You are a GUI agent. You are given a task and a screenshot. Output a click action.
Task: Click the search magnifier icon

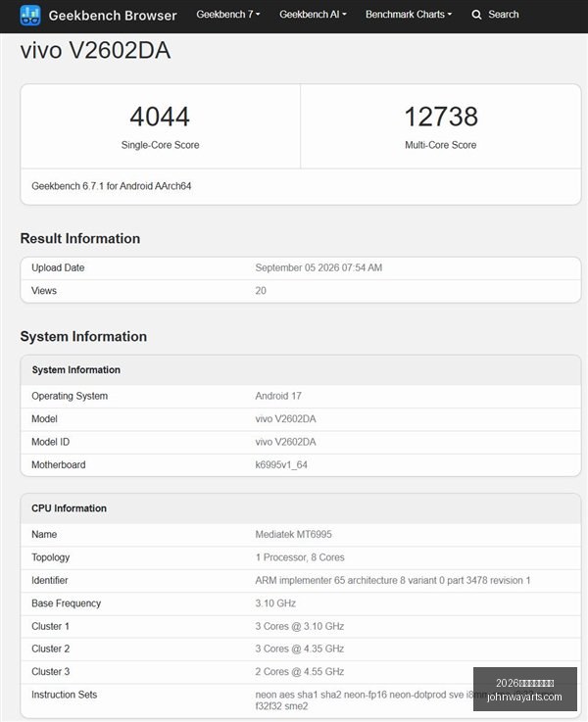[x=476, y=15]
